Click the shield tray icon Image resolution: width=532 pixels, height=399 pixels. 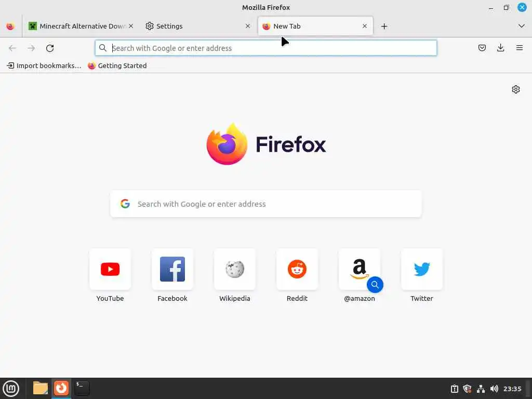(467, 389)
